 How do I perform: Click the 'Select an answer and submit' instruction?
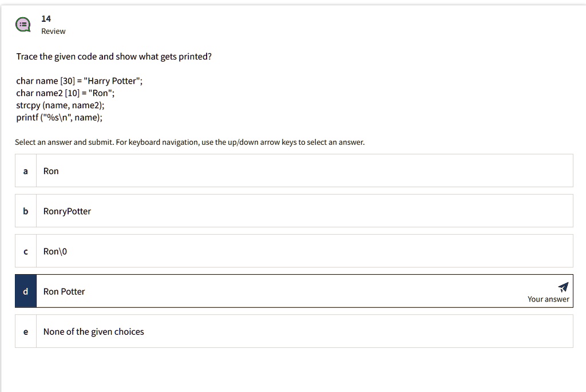189,142
